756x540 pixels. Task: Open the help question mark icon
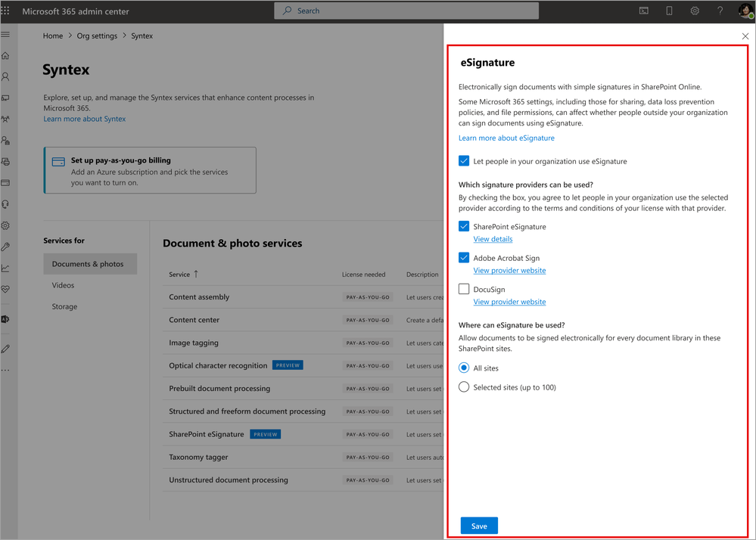click(720, 11)
